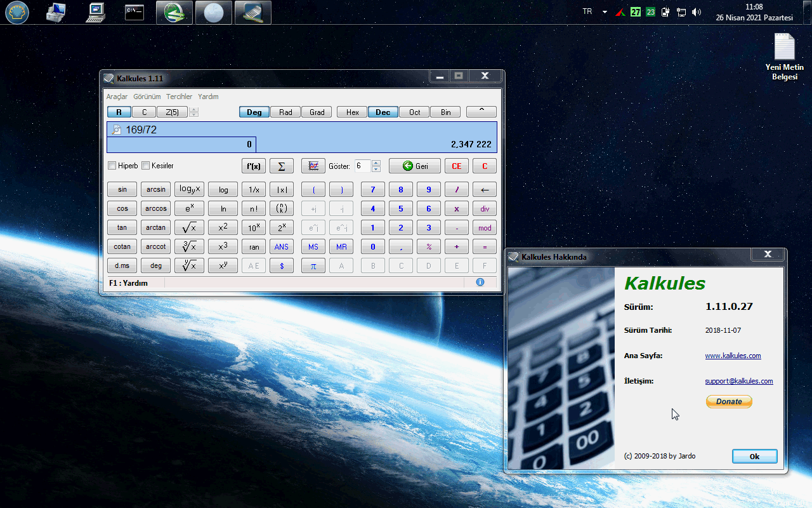Viewport: 812px width, 508px height.
Task: Click the blue info icon in status bar
Action: 480,283
